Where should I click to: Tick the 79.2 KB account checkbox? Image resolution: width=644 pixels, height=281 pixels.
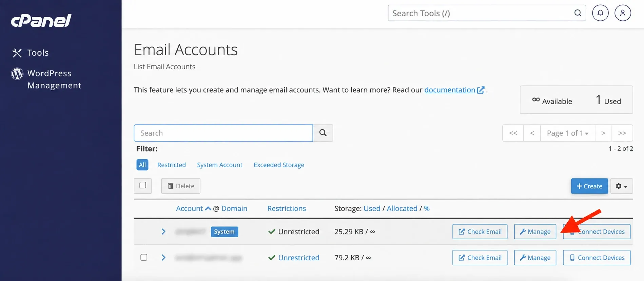click(144, 257)
